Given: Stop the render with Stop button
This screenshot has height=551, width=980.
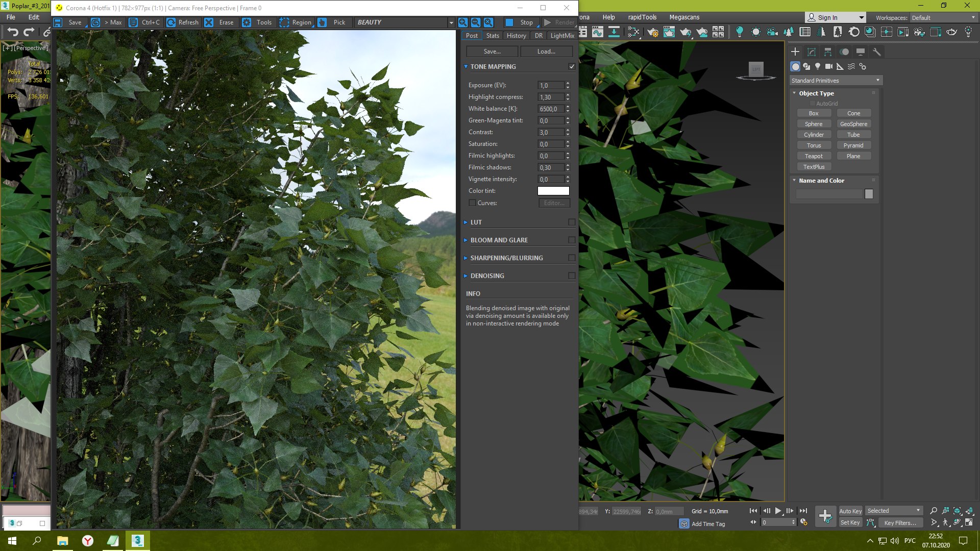Looking at the screenshot, I should [521, 22].
